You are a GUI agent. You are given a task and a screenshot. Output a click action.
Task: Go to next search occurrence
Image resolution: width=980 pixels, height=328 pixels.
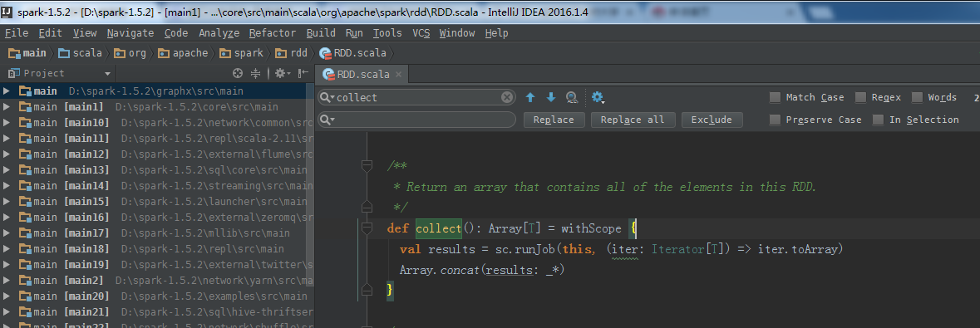coord(550,97)
